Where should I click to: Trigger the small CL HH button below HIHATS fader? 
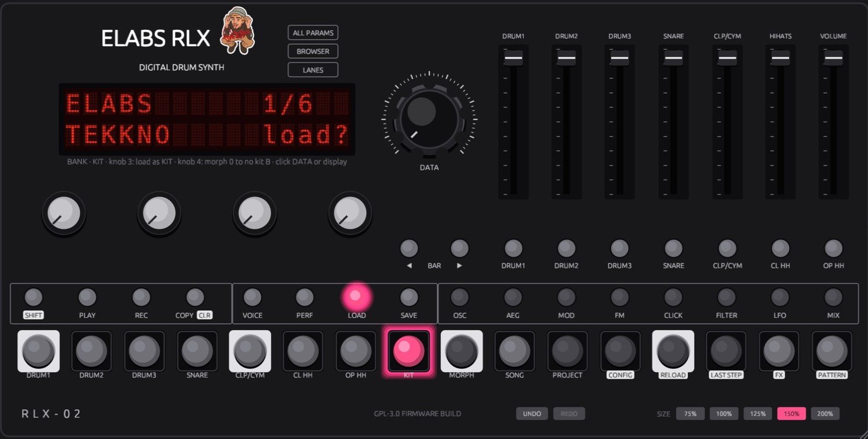click(x=780, y=248)
